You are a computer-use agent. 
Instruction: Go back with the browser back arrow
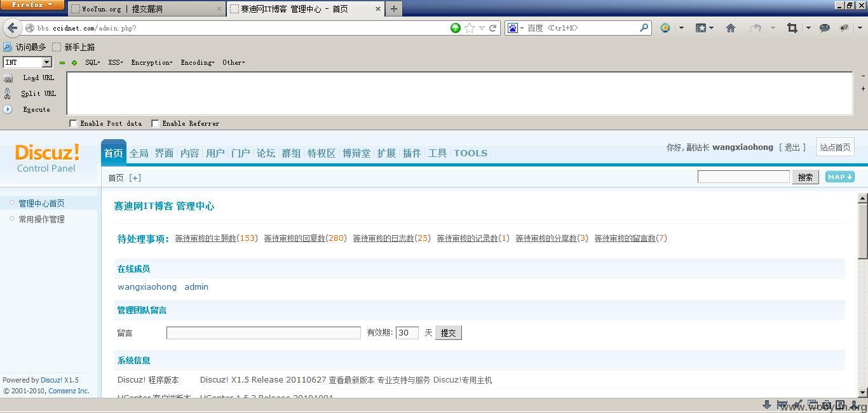pyautogui.click(x=12, y=28)
